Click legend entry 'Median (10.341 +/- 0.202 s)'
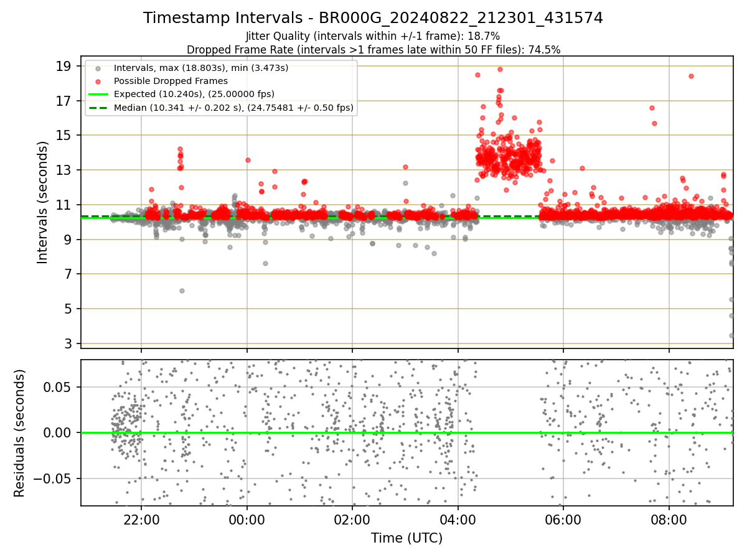The height and width of the screenshot is (560, 747). coord(233,108)
